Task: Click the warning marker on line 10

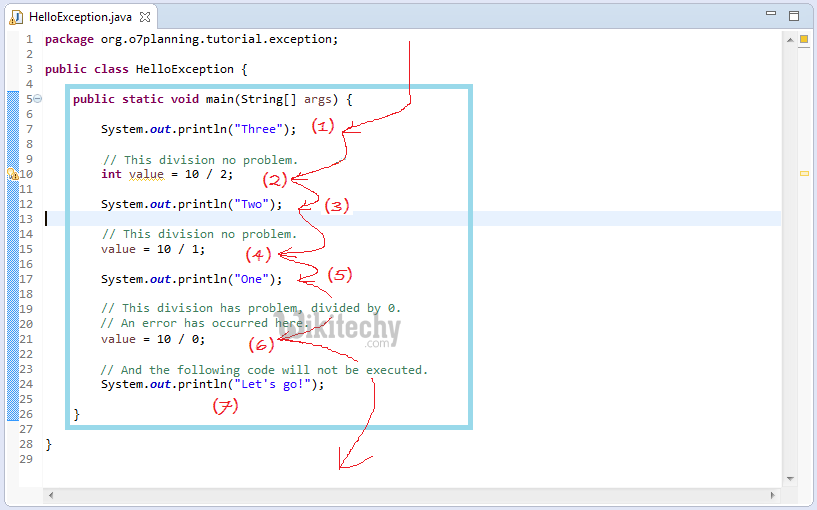Action: coord(12,174)
